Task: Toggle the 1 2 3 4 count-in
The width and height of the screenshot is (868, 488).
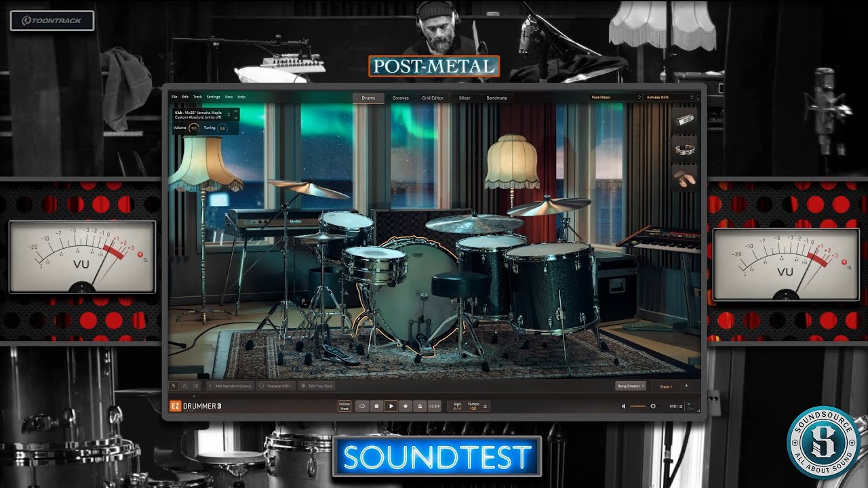Action: [x=435, y=406]
